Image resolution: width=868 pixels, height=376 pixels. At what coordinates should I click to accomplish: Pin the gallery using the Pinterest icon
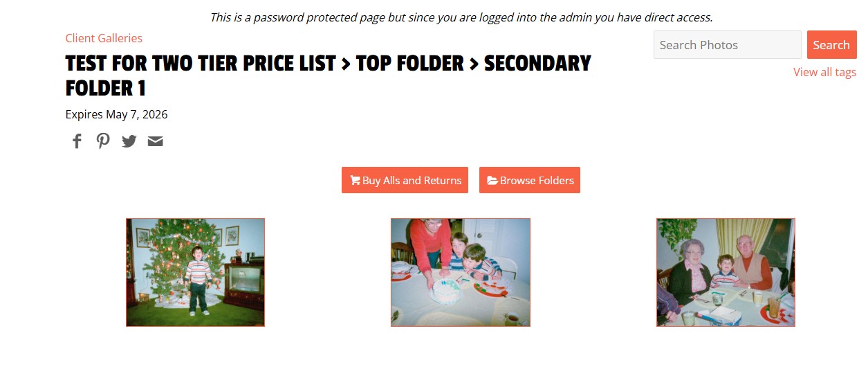(x=103, y=141)
